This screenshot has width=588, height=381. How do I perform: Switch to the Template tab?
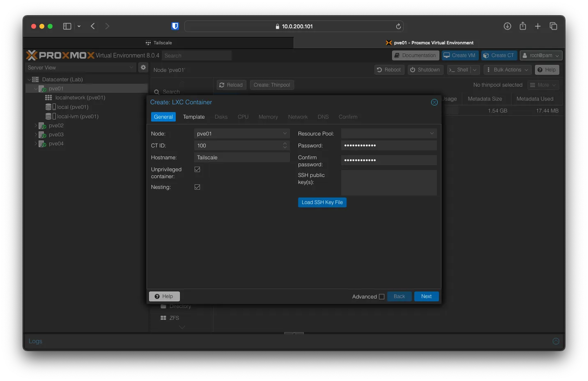point(194,117)
